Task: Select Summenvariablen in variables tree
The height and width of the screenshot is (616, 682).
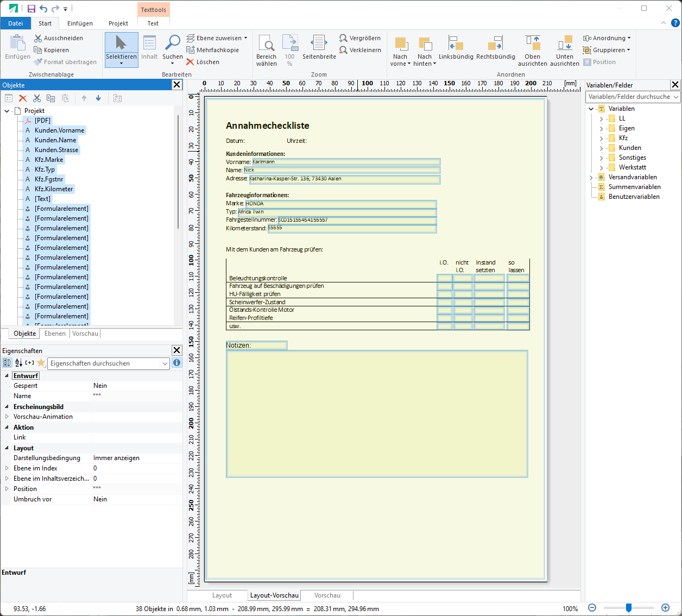Action: pyautogui.click(x=634, y=187)
